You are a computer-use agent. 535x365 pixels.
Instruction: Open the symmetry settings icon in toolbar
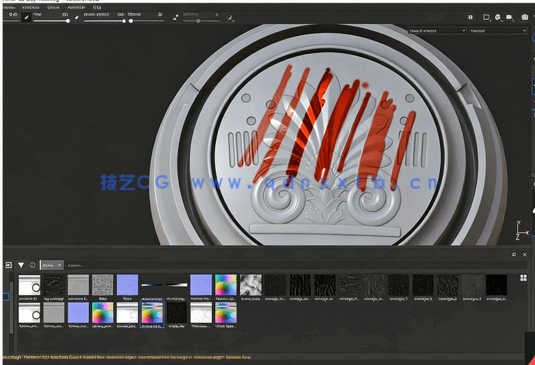[175, 17]
